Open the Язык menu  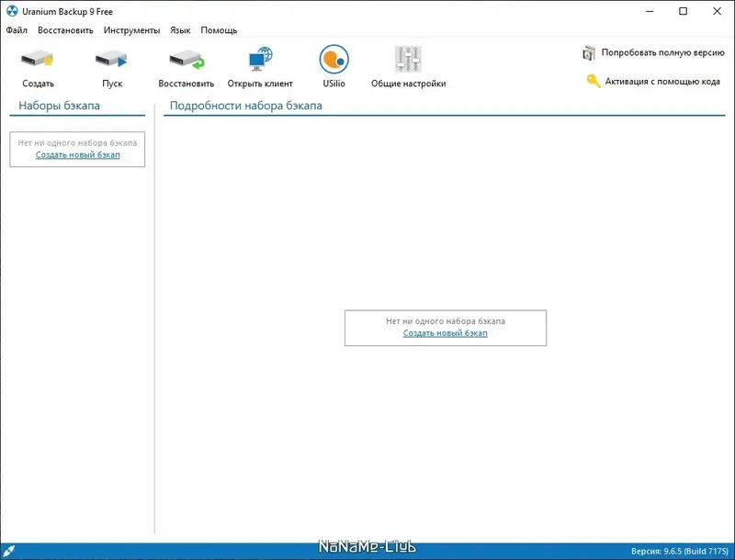pos(180,30)
